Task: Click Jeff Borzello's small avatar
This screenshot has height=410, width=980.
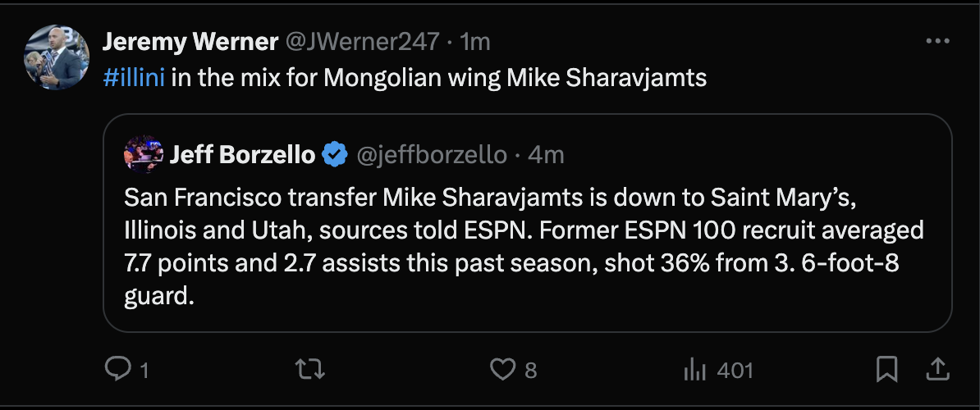Action: (143, 153)
